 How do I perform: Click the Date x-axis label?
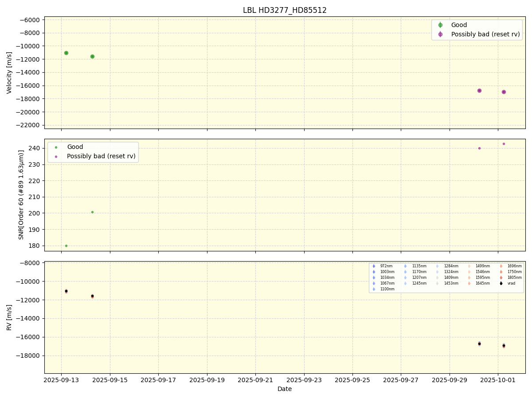[x=285, y=389]
